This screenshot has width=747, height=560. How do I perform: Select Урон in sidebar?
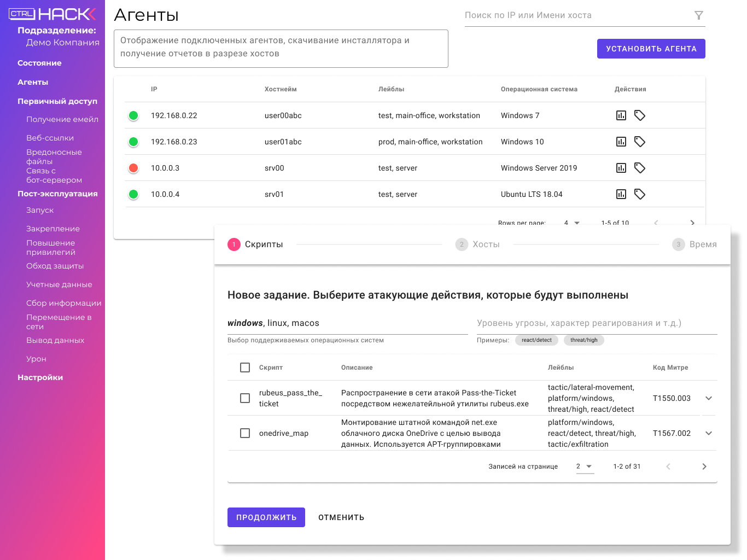pyautogui.click(x=36, y=359)
